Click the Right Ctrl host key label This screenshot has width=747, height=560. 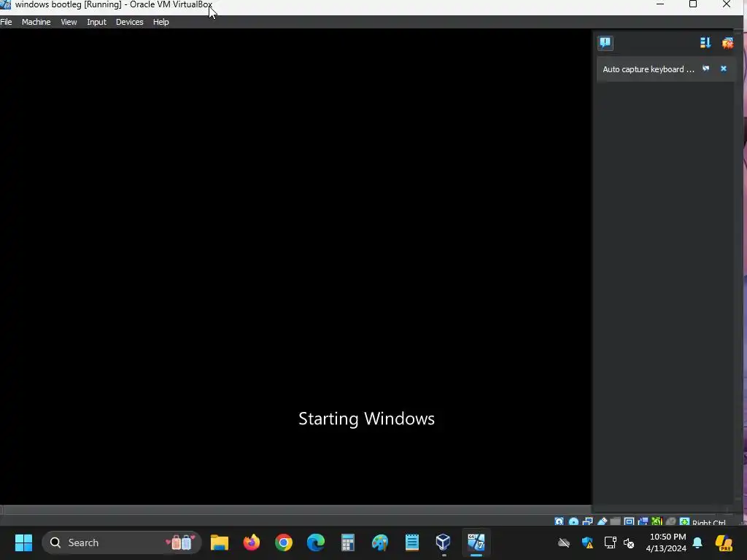[x=709, y=522]
